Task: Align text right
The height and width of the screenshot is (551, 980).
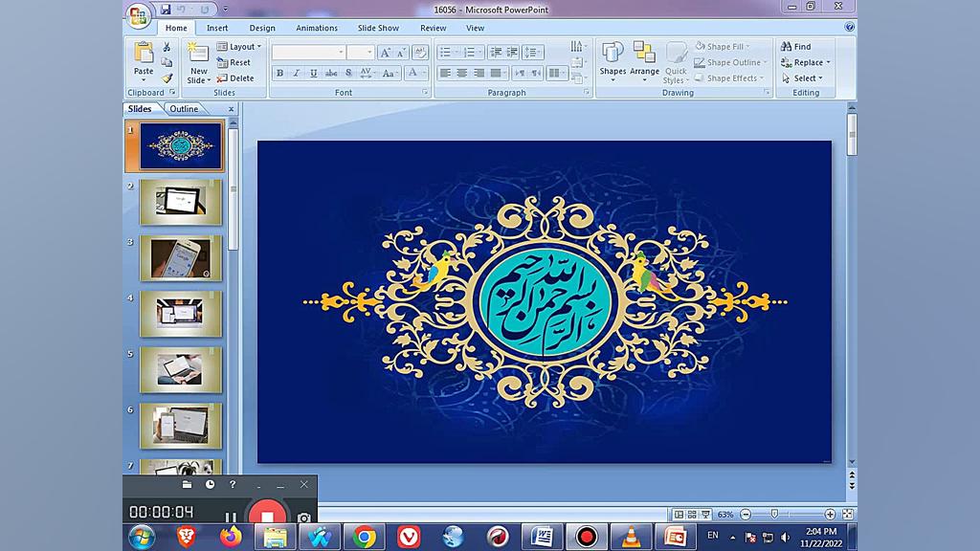Action: (x=479, y=73)
